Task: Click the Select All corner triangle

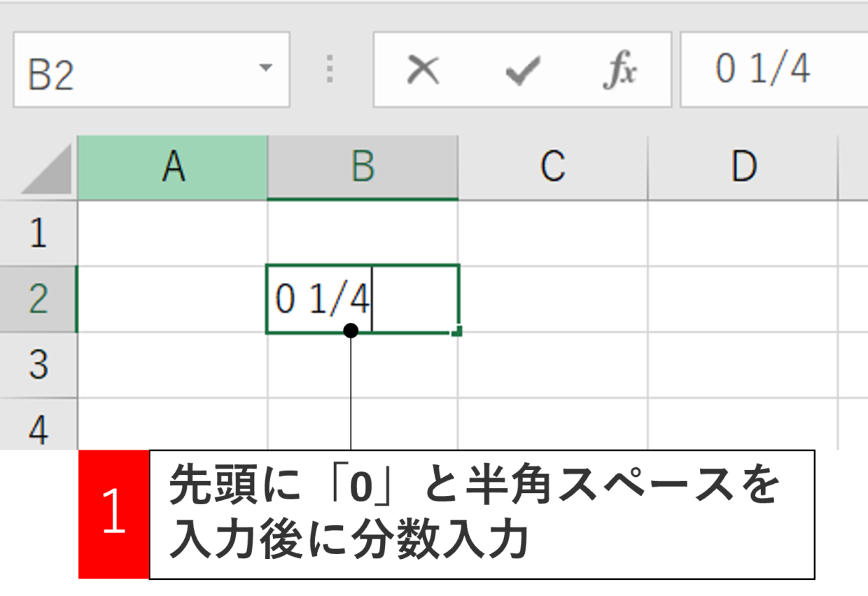Action: 46,169
